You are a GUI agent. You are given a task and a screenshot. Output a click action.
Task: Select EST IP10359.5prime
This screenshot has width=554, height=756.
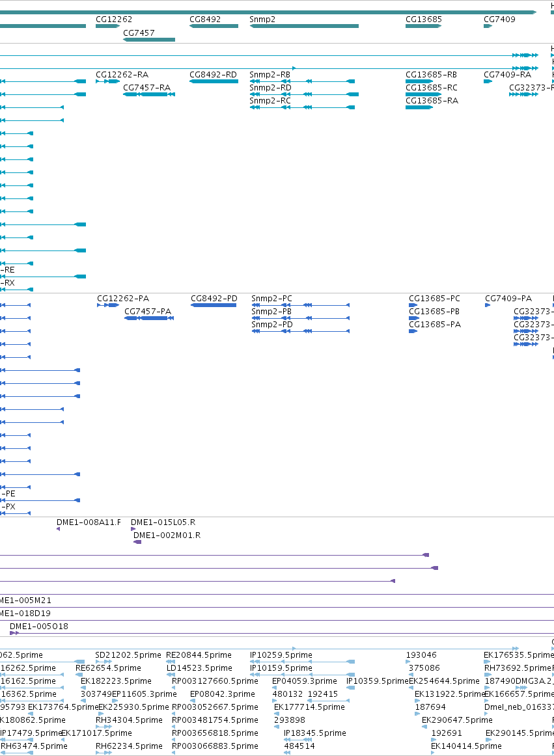[x=378, y=681]
